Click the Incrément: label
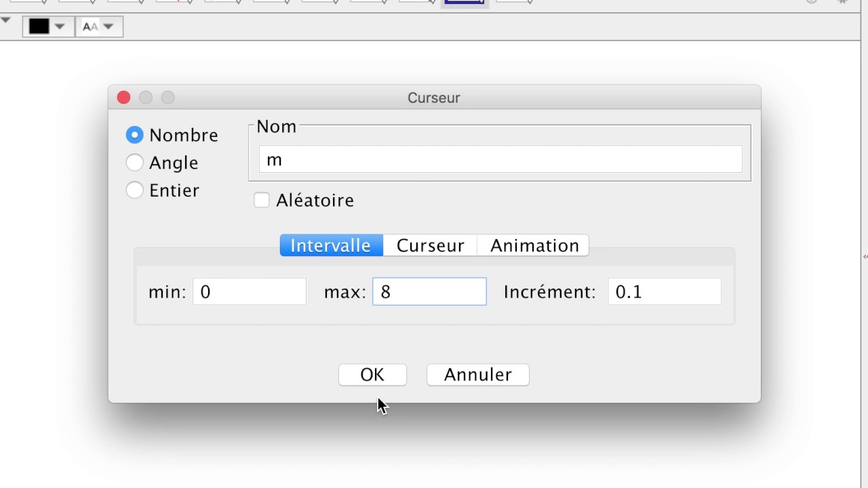 549,292
